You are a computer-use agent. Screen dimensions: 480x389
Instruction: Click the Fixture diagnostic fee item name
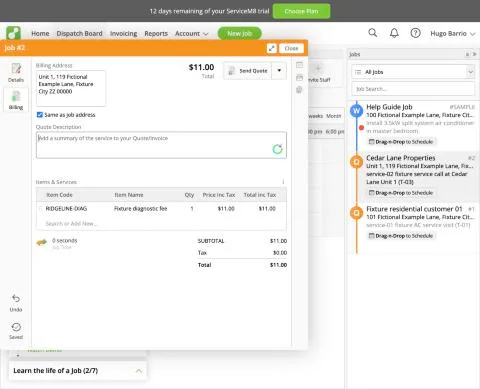tap(141, 209)
